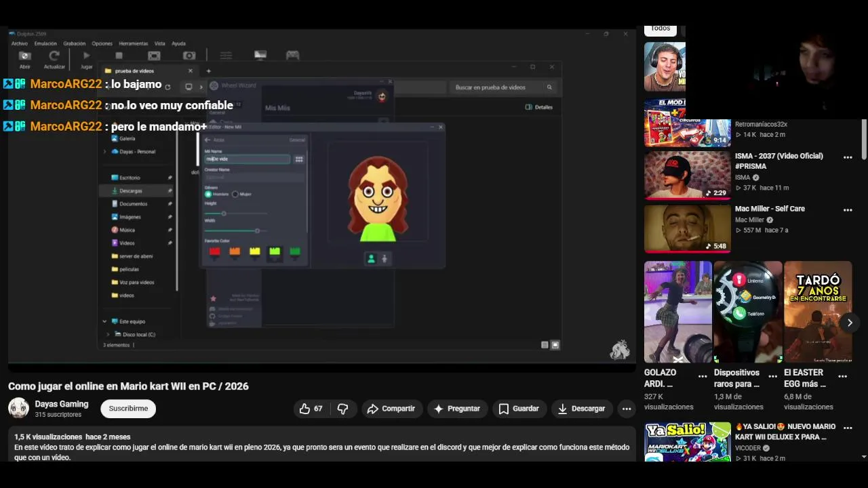Open the Archivo menu in Dolphin

(20, 43)
